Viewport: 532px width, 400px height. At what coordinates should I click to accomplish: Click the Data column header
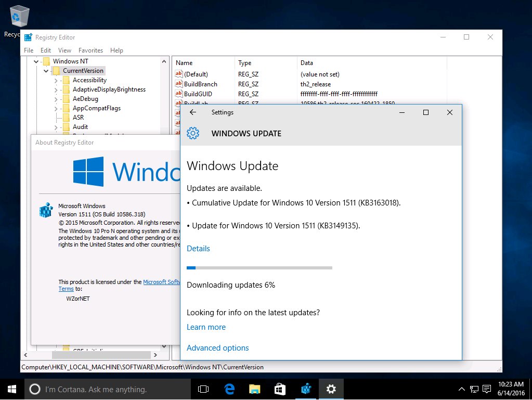click(x=372, y=63)
